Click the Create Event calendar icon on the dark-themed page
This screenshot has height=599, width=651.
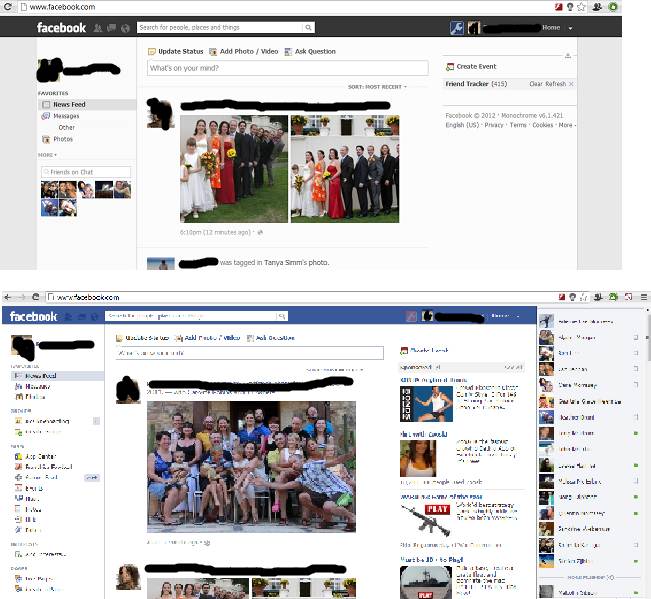[x=450, y=66]
